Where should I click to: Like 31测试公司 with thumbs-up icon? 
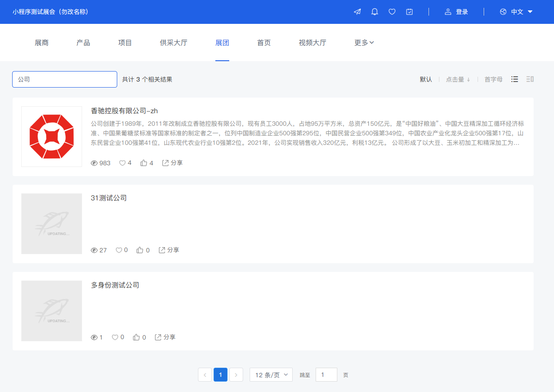coord(140,250)
